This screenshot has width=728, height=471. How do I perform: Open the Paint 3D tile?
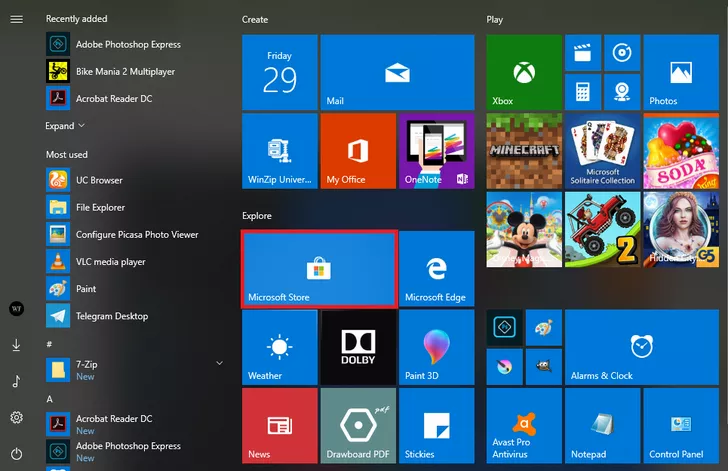pyautogui.click(x=436, y=347)
